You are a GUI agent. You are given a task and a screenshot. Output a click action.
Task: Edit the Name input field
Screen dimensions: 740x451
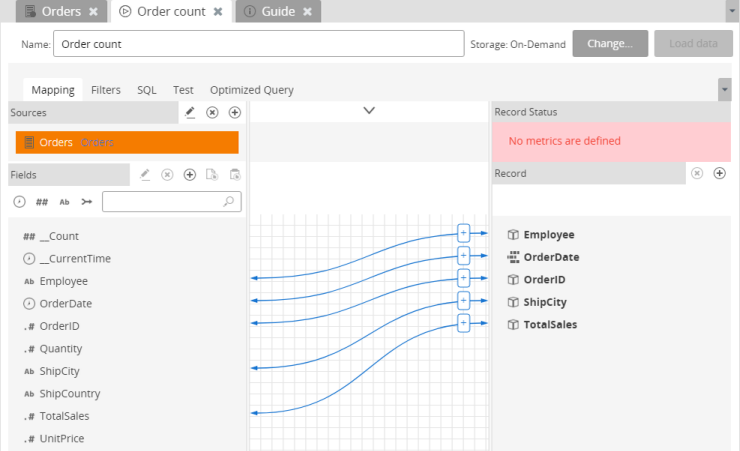[x=259, y=44]
